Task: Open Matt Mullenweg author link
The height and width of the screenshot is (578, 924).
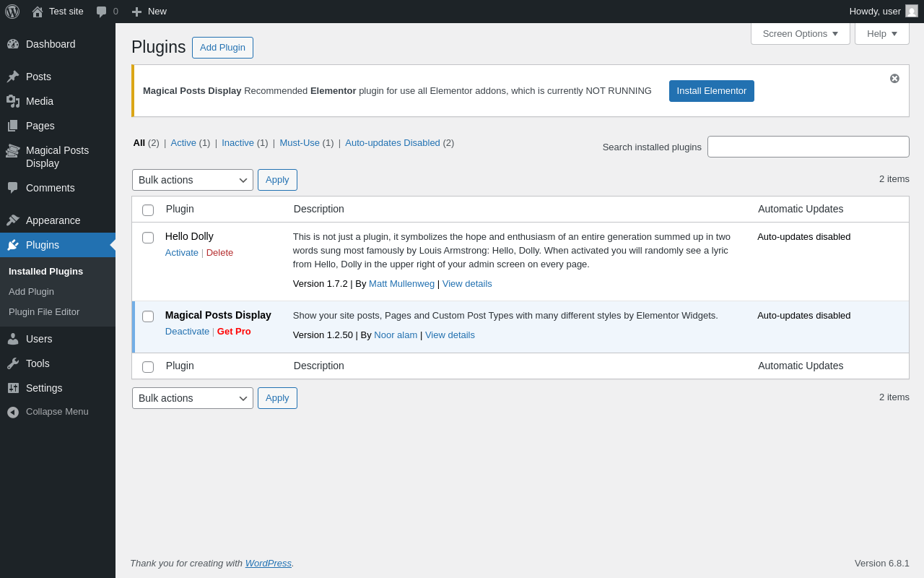Action: pyautogui.click(x=401, y=284)
